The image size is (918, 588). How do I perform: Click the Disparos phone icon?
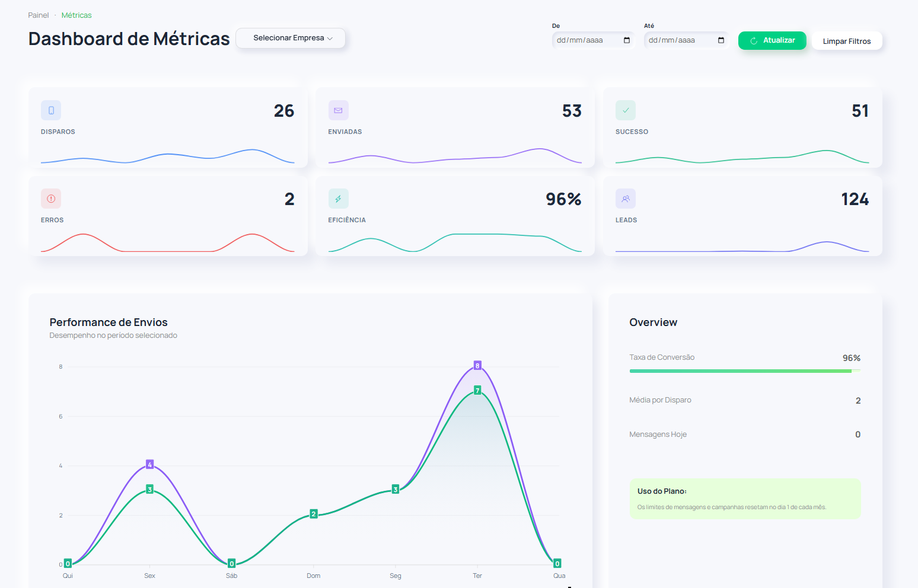click(x=51, y=110)
